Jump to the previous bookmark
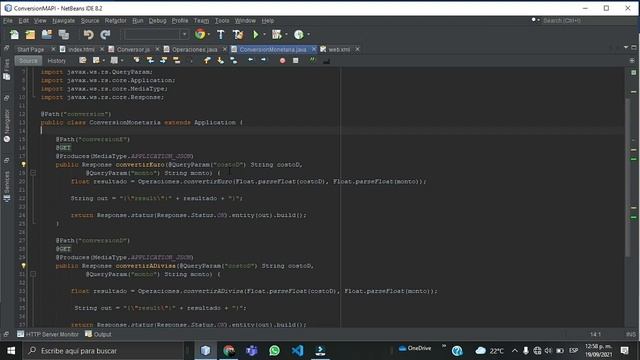This screenshot has height=360, width=640. click(207, 60)
